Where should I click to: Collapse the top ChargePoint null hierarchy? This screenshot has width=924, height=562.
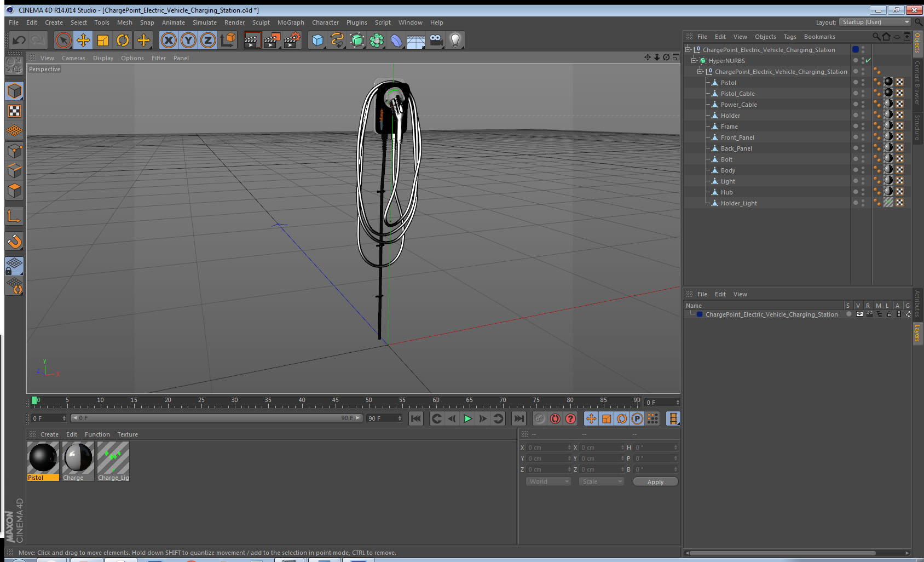(688, 49)
